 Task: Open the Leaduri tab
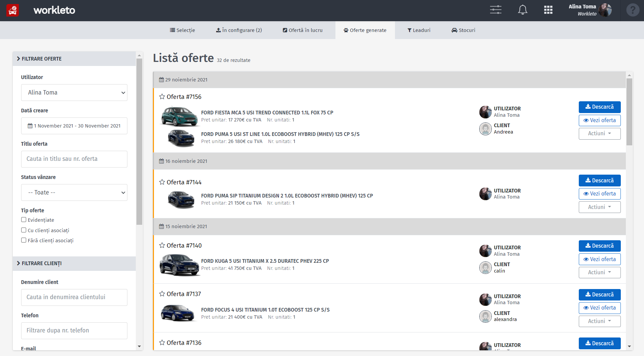pos(419,30)
